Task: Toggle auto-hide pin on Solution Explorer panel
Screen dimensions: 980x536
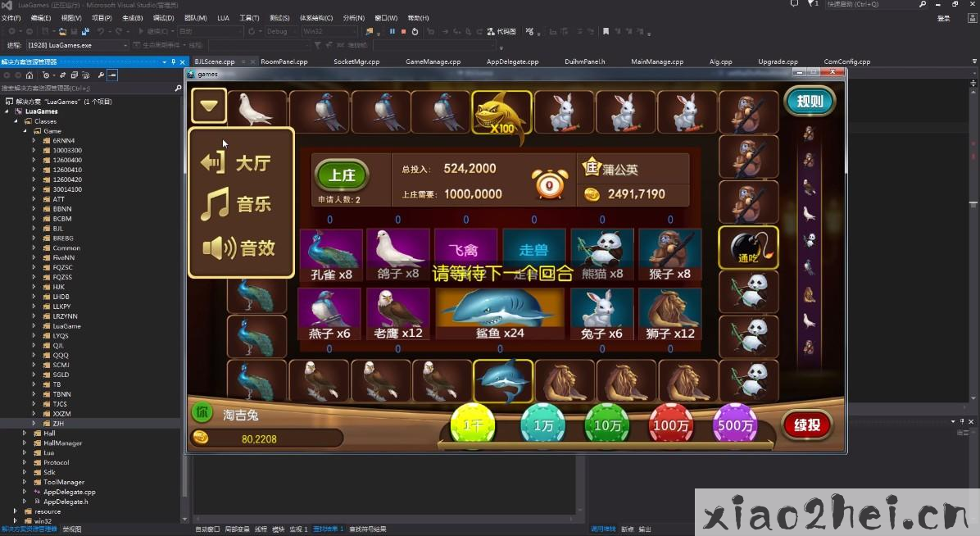Action: [173, 62]
